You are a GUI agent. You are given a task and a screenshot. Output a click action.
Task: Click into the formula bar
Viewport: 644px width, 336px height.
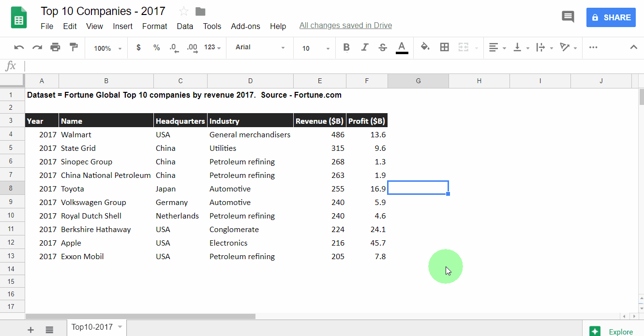click(x=334, y=66)
